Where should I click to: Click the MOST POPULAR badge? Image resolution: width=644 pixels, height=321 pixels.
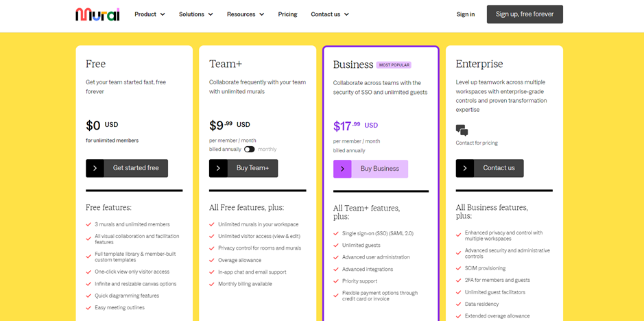(394, 65)
